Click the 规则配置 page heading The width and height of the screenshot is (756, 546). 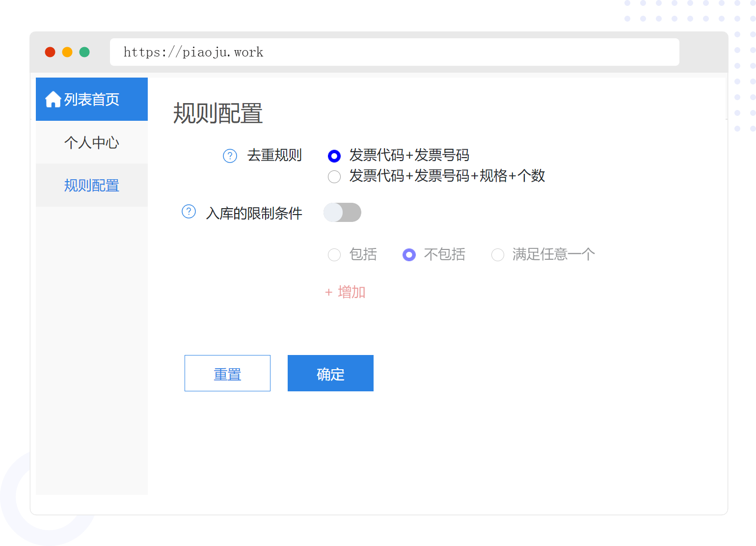pyautogui.click(x=218, y=113)
